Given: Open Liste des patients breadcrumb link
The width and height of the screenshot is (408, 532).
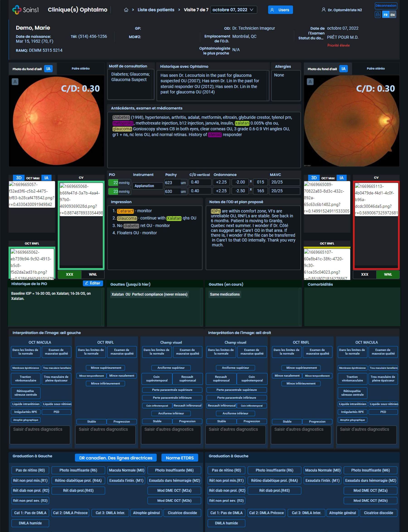Looking at the screenshot, I should pyautogui.click(x=156, y=10).
